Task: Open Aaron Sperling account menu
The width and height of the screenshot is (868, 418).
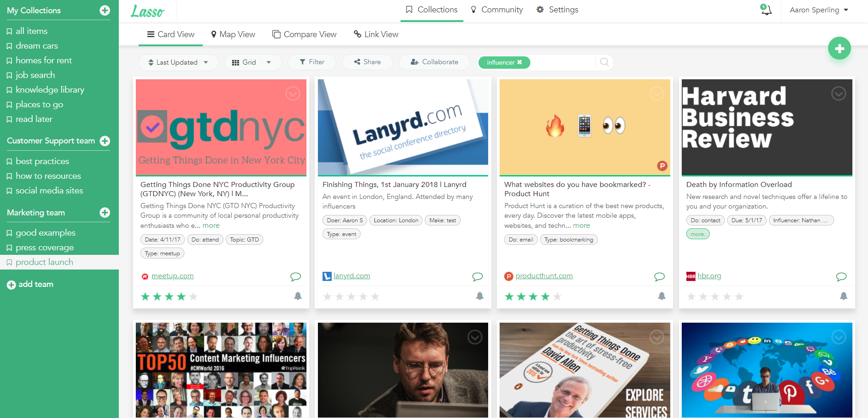Action: [x=818, y=10]
